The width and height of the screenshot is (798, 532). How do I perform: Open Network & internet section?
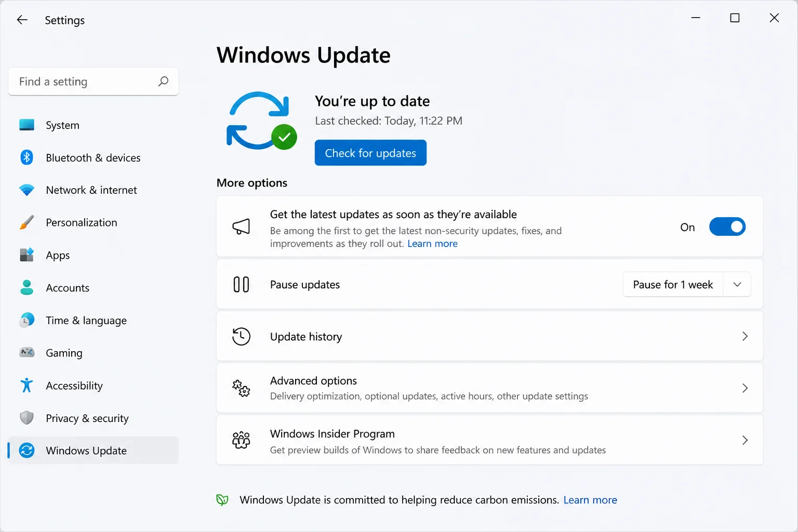click(x=94, y=190)
